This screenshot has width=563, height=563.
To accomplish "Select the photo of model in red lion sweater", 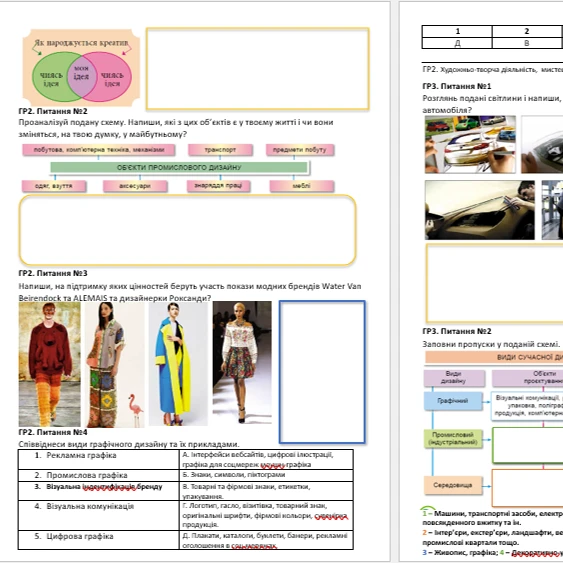I will coord(50,364).
